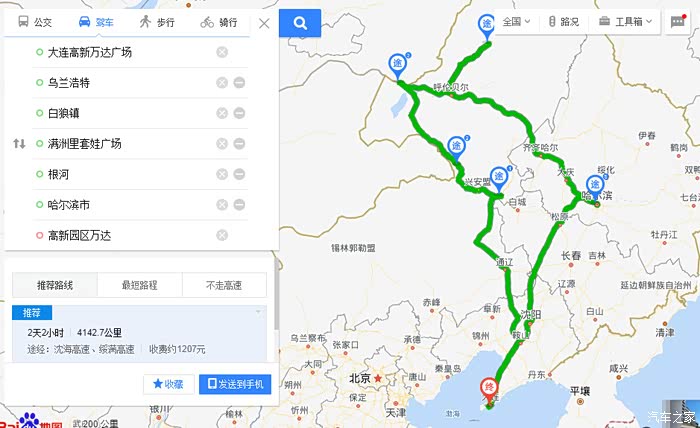Viewport: 700px width, 428px height.
Task: Select the 最短路程 route option
Action: (140, 285)
